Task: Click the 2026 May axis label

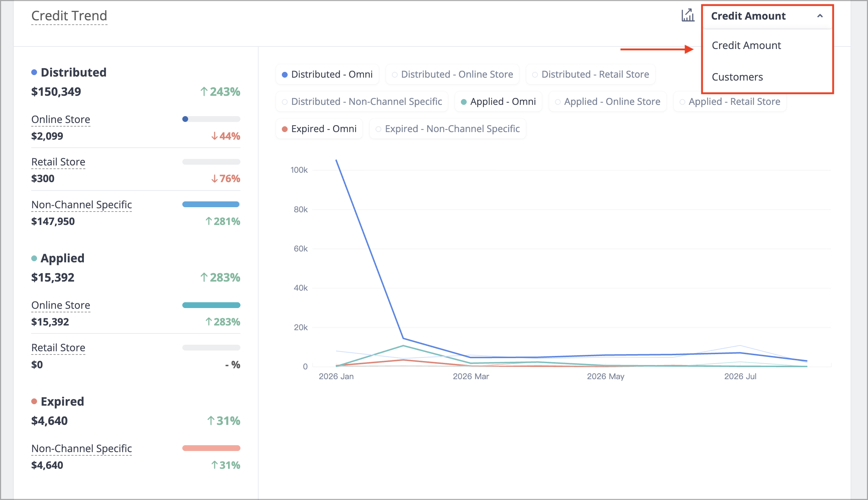Action: tap(606, 376)
